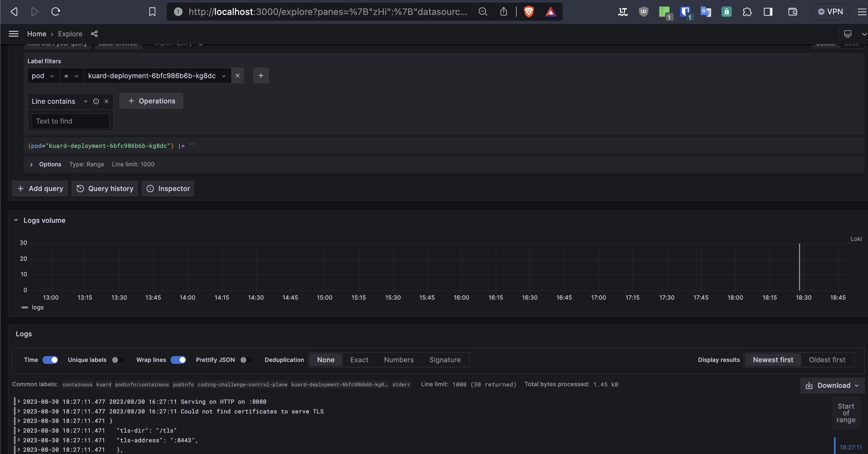Expand the tls-address log row
This screenshot has width=868, height=454.
[19, 440]
